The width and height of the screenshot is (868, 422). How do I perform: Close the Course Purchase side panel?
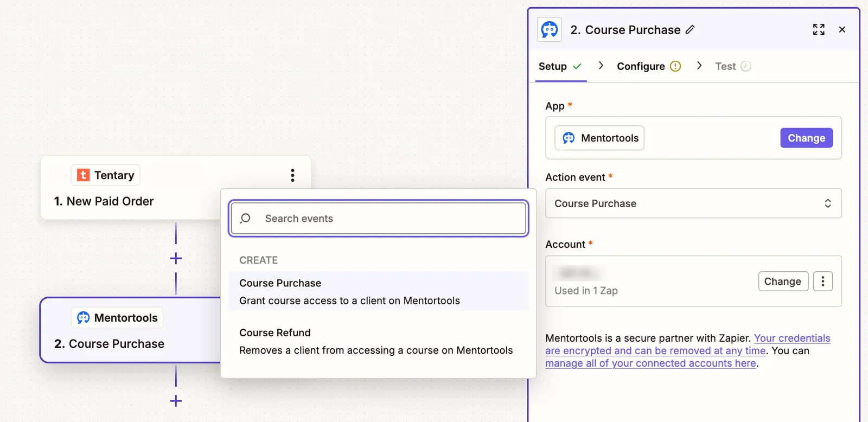pyautogui.click(x=842, y=29)
